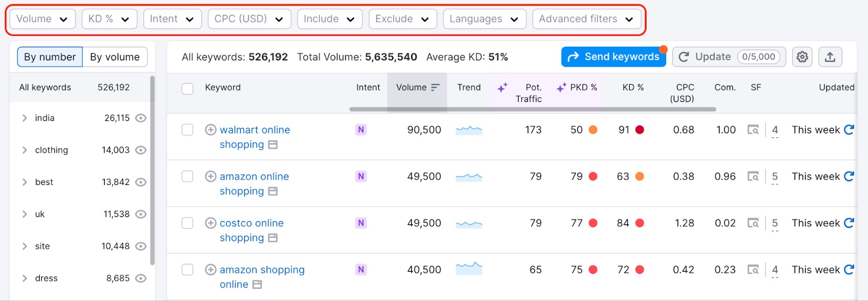Open the Volume filter dropdown
The width and height of the screenshot is (868, 301).
click(42, 19)
